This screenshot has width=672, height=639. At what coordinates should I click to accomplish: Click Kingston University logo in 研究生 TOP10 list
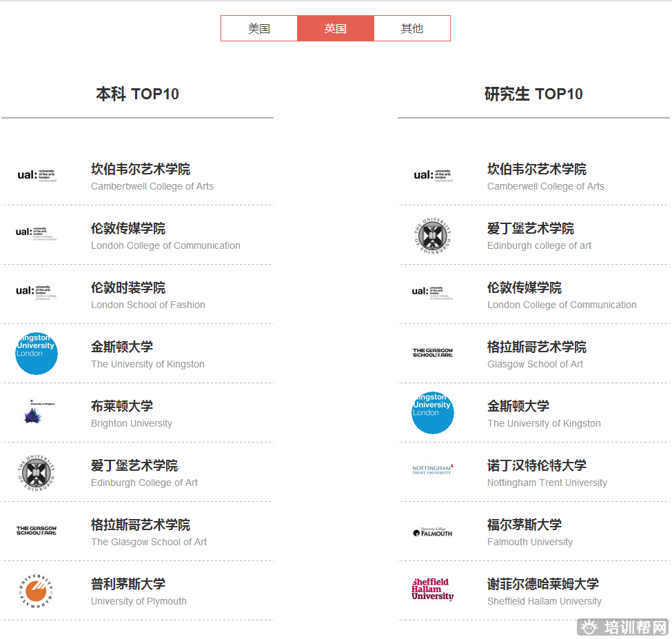point(432,412)
